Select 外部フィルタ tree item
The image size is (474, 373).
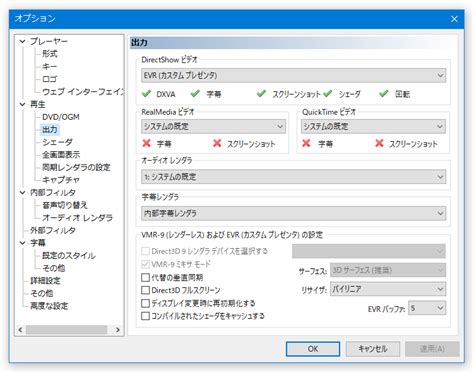pyautogui.click(x=53, y=230)
